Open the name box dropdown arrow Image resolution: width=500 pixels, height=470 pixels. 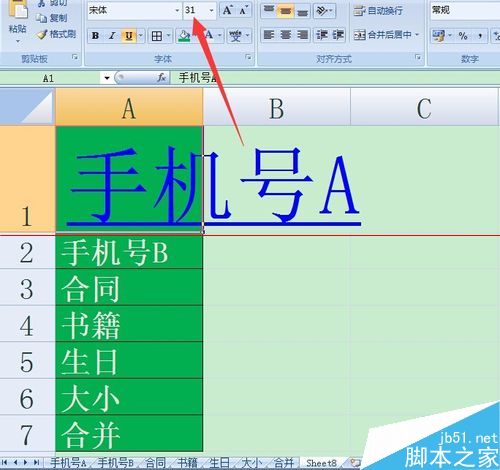pyautogui.click(x=107, y=79)
